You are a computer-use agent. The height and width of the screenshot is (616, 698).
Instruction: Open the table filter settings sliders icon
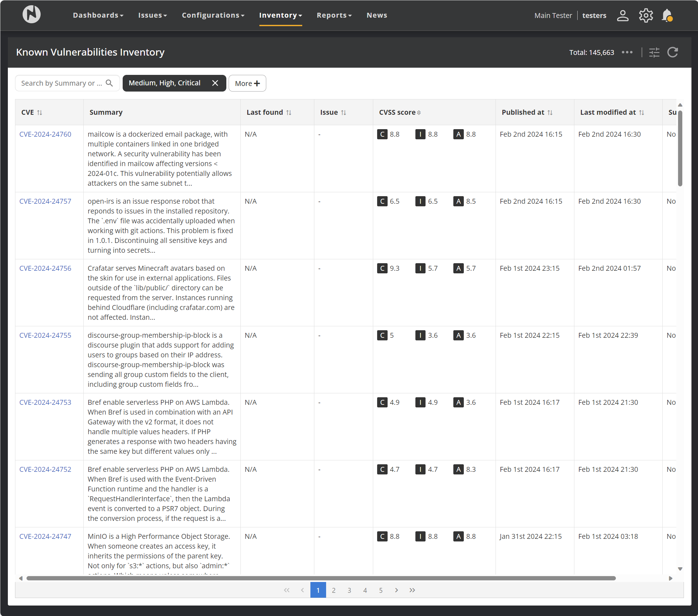click(654, 52)
